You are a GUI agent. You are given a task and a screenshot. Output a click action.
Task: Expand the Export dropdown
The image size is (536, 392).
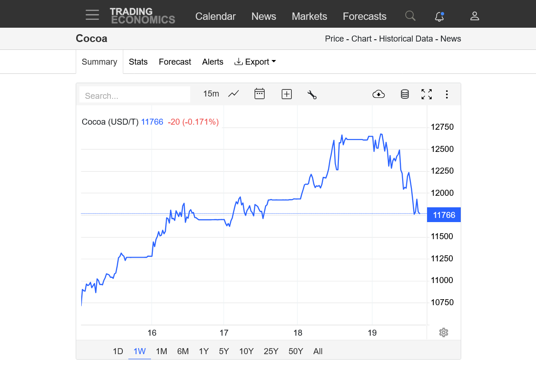click(255, 62)
